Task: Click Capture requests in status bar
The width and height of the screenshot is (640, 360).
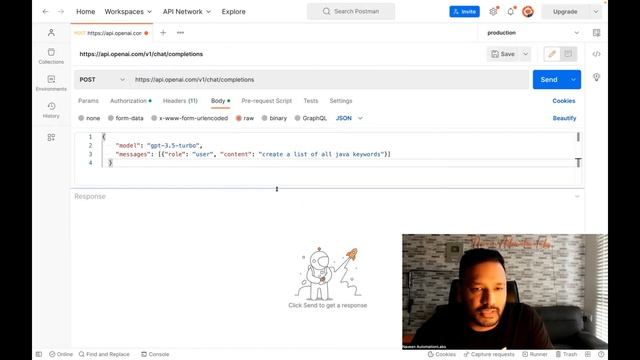Action: [489, 354]
